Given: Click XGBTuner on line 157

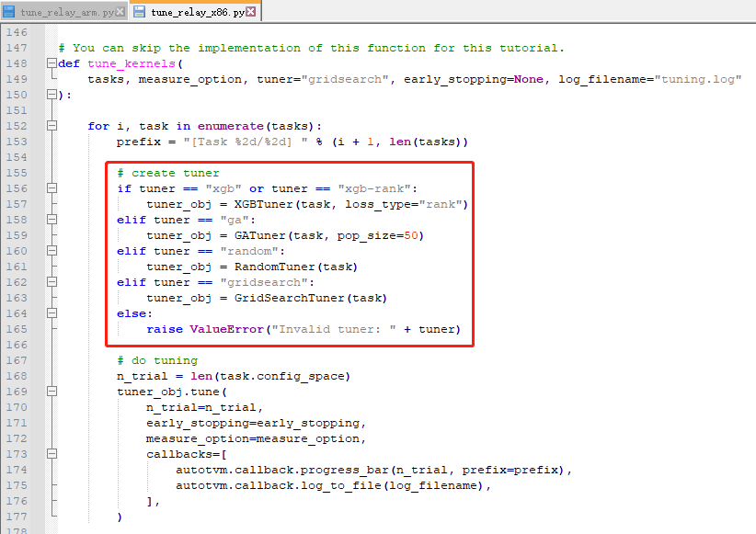Looking at the screenshot, I should [x=264, y=204].
